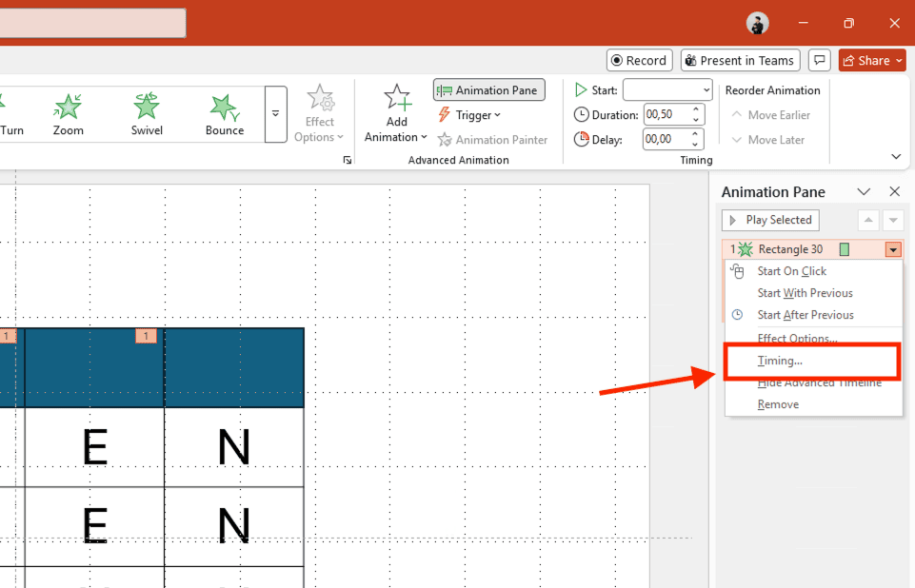Screen dimensions: 915x588
Task: Click the Rectangle 30 dropdown arrow
Action: click(x=893, y=249)
